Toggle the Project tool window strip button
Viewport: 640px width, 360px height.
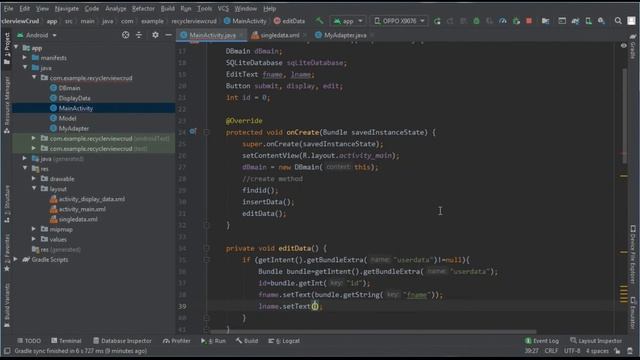coord(7,48)
